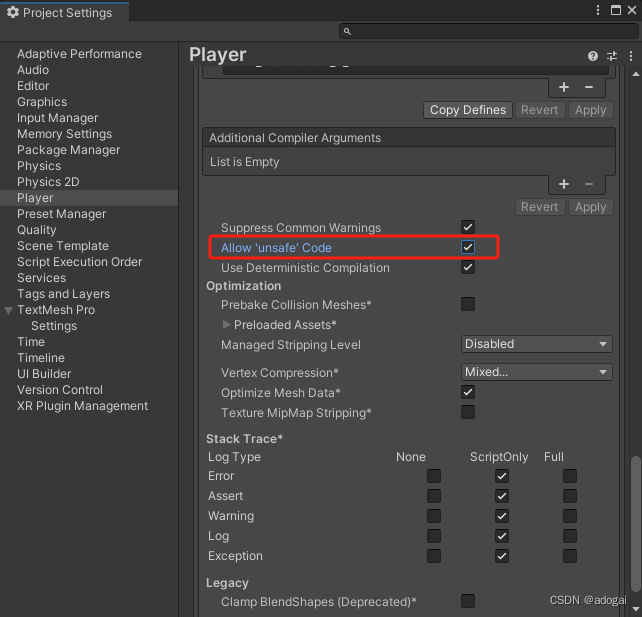Image resolution: width=642 pixels, height=617 pixels.
Task: Select the Project Settings window tab
Action: 60,12
